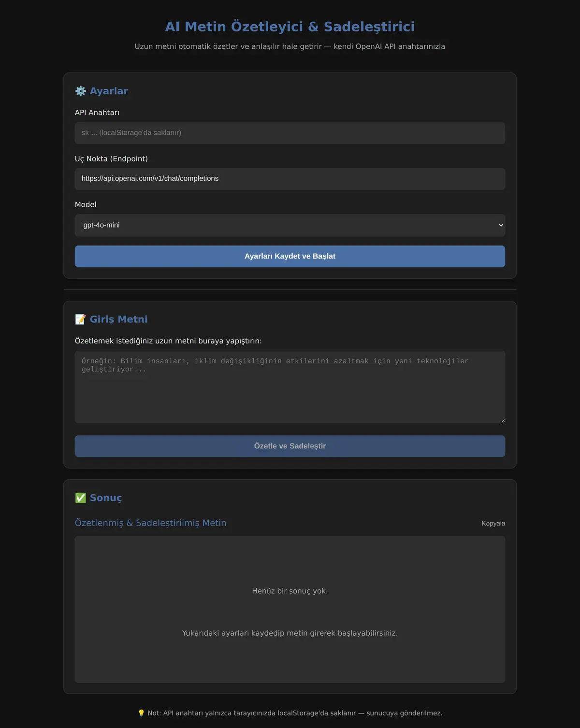Click the memo icon beside Giriş Metni

pos(80,319)
